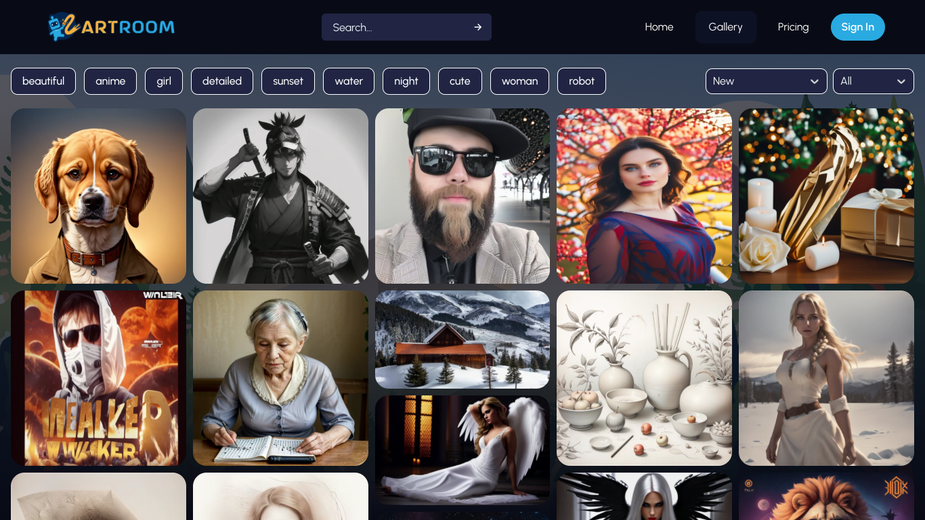Filter by the beautiful tag
925x520 pixels.
point(43,81)
